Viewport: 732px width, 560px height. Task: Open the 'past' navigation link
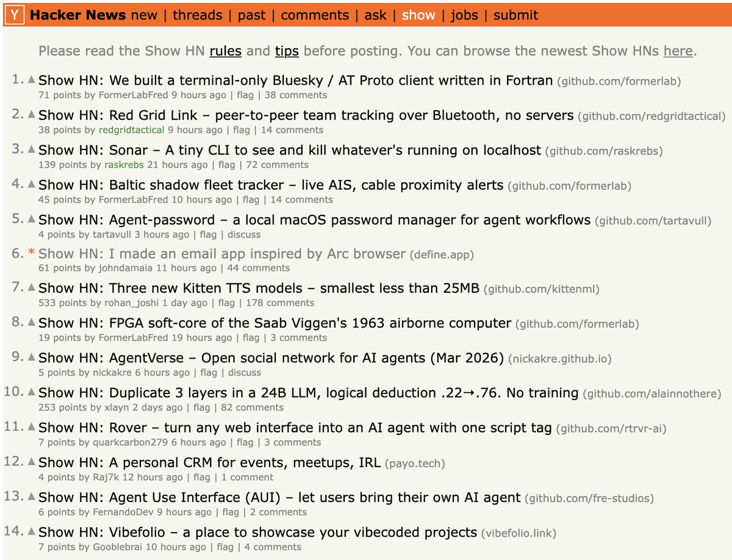coord(253,15)
